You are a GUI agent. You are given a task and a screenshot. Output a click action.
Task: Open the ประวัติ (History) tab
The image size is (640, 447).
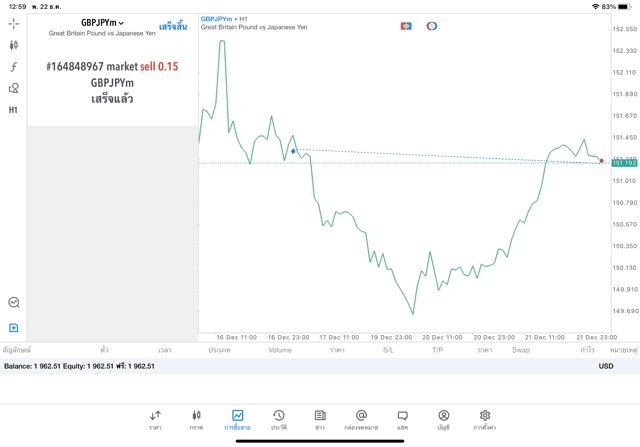pos(279,419)
